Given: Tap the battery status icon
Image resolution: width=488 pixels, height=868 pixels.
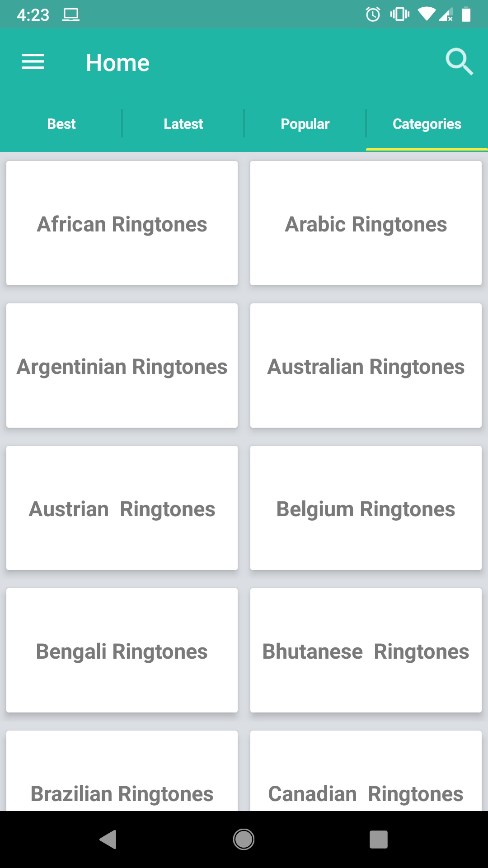Looking at the screenshot, I should 466,14.
